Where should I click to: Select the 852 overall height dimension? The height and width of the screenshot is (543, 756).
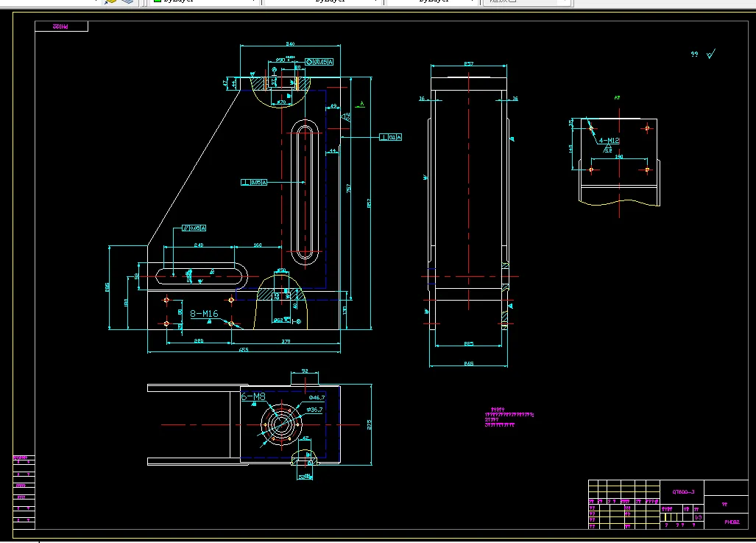369,203
